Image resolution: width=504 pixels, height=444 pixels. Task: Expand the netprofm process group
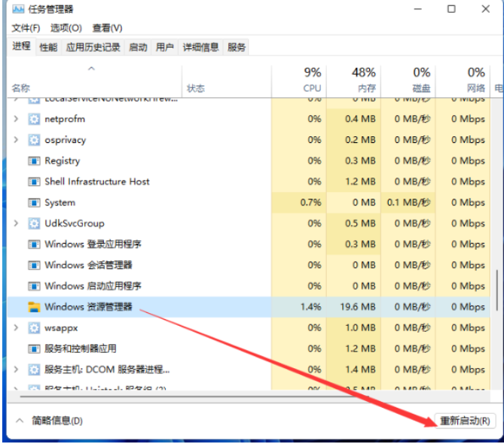(17, 119)
